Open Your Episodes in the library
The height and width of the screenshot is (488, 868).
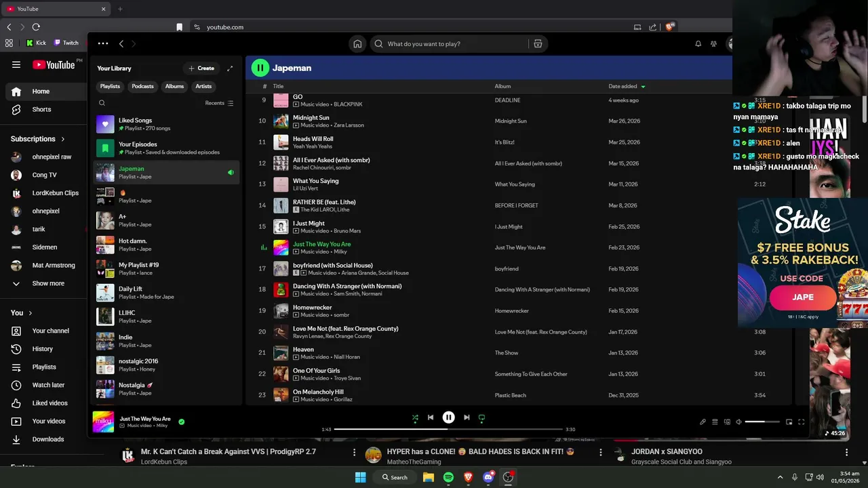[167, 148]
